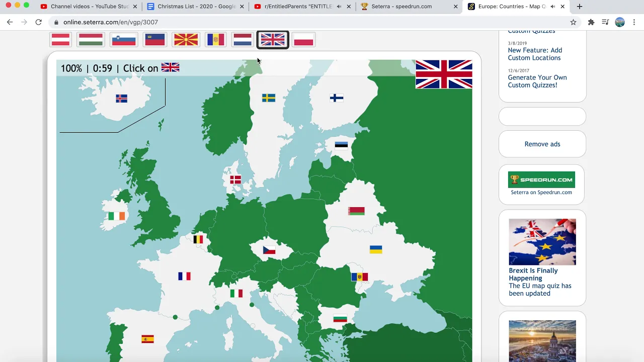
Task: Select the Netherlands flag in the flag row
Action: (243, 40)
